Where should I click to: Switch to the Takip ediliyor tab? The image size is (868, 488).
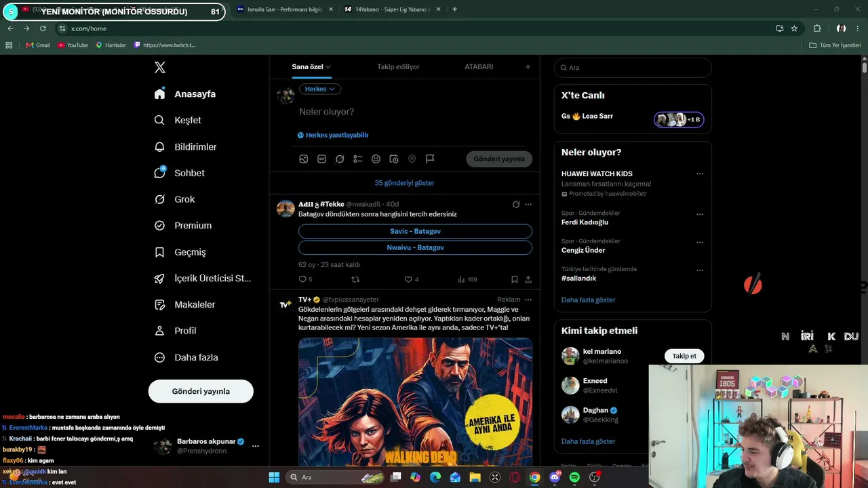tap(398, 67)
